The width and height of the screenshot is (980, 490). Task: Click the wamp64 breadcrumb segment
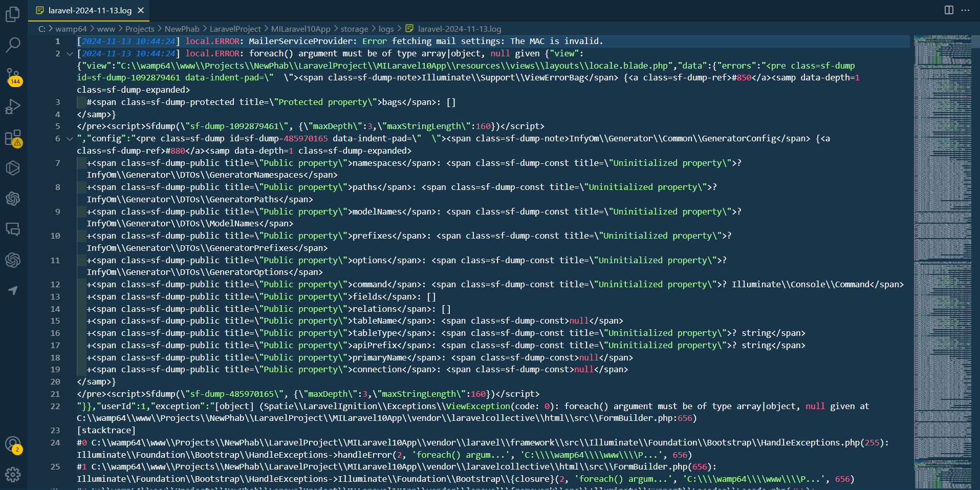pyautogui.click(x=71, y=29)
